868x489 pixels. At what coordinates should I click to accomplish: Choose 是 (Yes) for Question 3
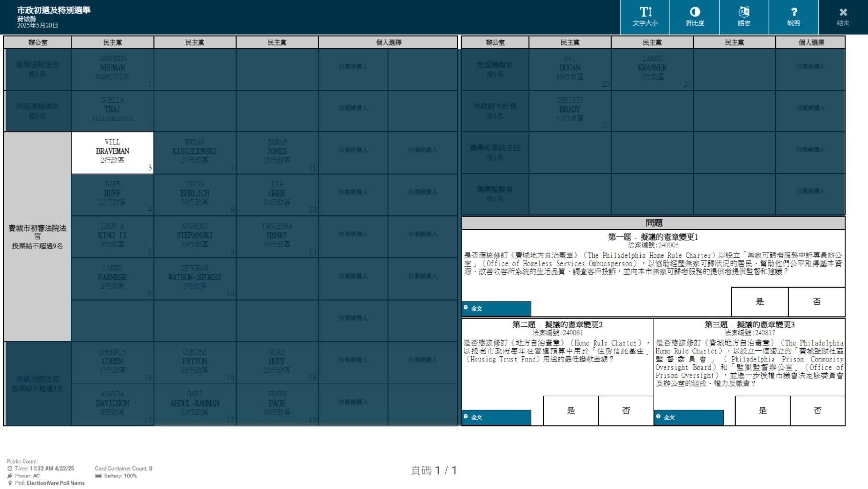[762, 410]
